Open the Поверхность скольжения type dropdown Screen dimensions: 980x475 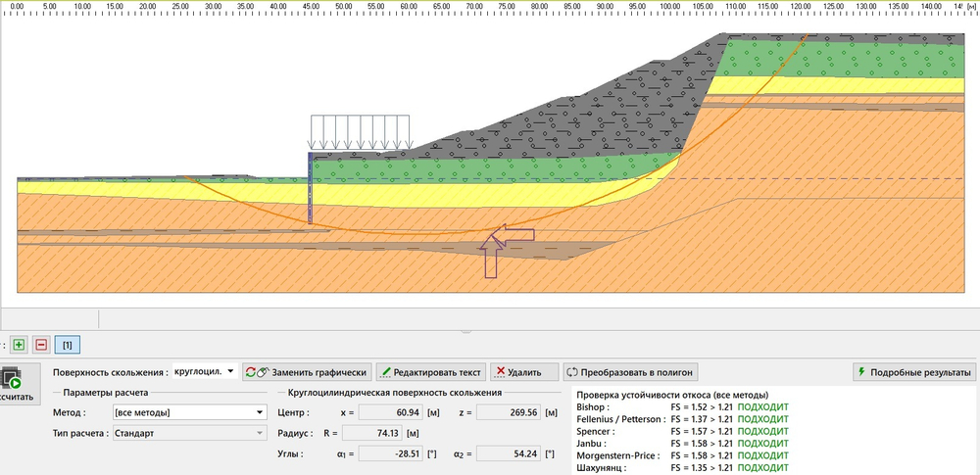(x=204, y=372)
